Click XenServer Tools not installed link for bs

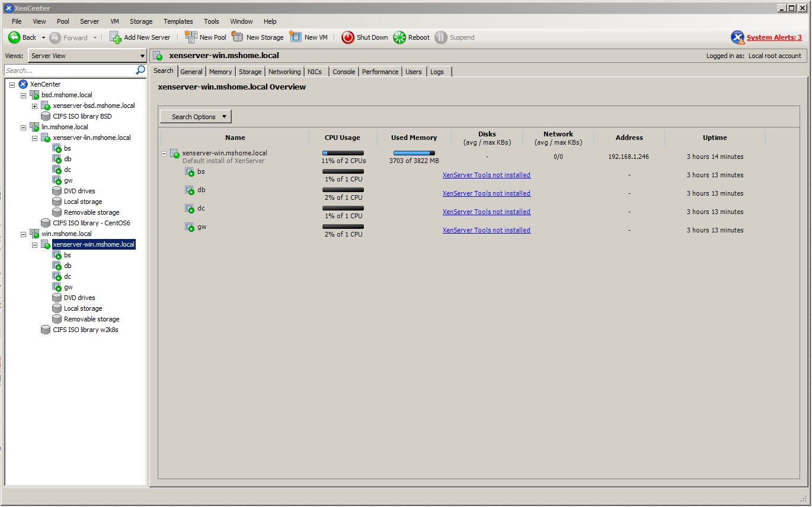point(486,175)
